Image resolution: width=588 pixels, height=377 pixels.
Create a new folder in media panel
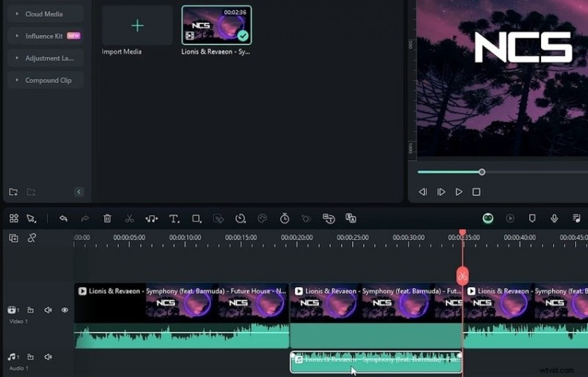point(13,192)
